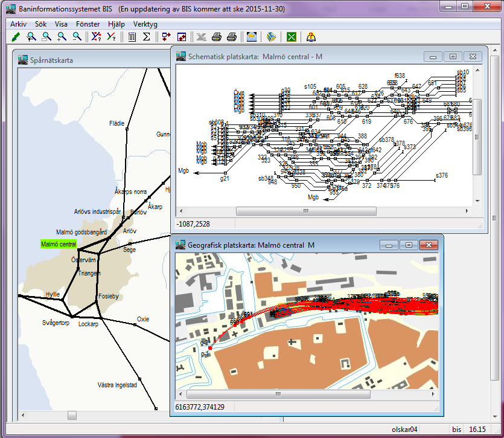The width and height of the screenshot is (504, 438).
Task: Select the green-red Y track query icon
Action: (x=111, y=37)
